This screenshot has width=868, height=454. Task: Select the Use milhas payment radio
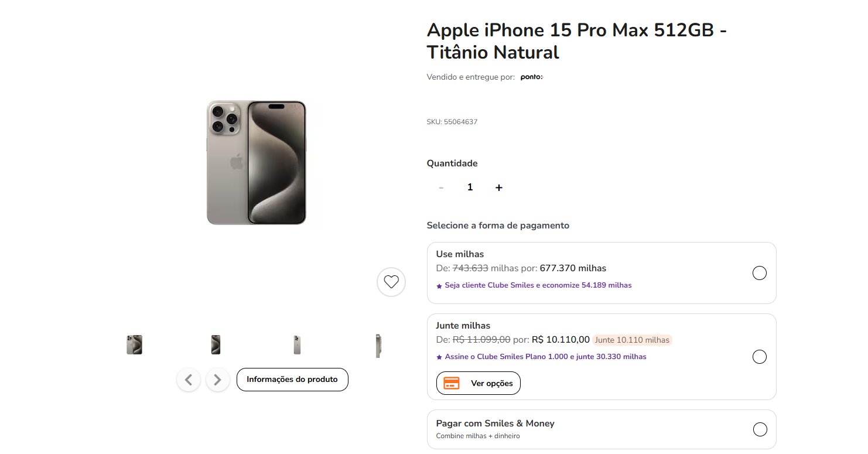click(x=759, y=273)
